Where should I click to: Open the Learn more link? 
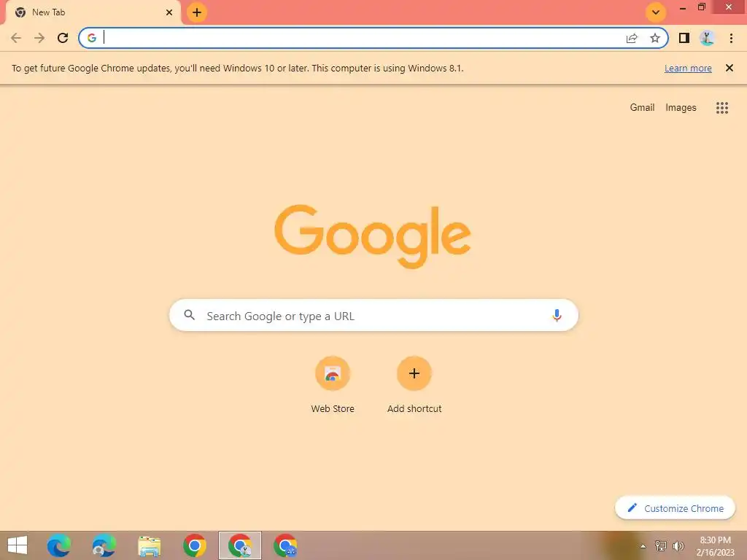click(688, 68)
